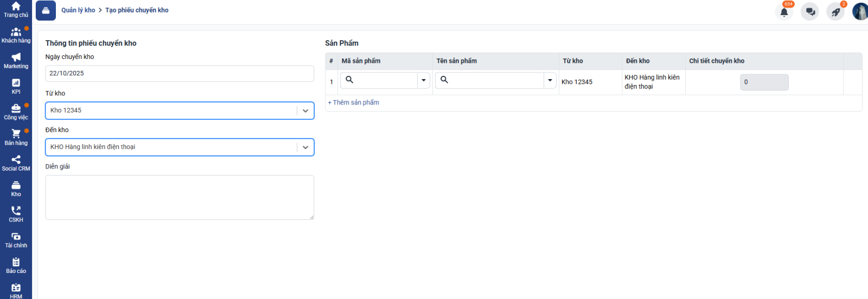Click the warehouse module icon beside breadcrumb
The width and height of the screenshot is (868, 299).
coord(46,10)
